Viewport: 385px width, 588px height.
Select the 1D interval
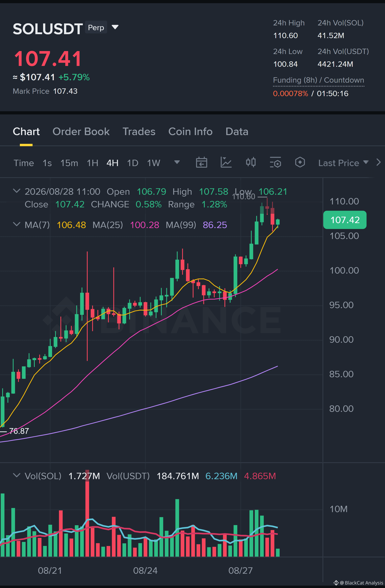pyautogui.click(x=133, y=163)
